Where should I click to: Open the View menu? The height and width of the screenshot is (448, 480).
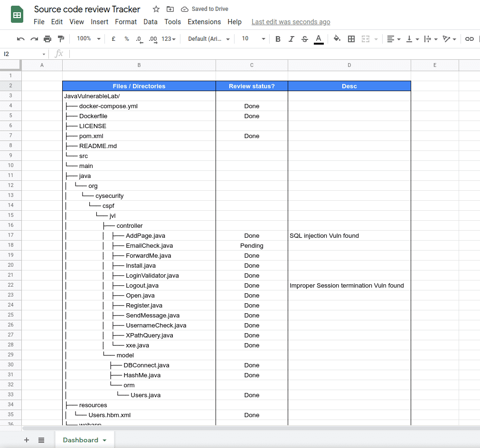76,22
